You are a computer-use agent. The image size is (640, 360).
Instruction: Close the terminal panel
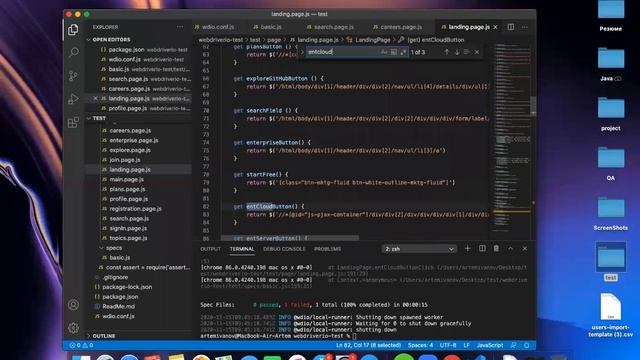(x=525, y=249)
